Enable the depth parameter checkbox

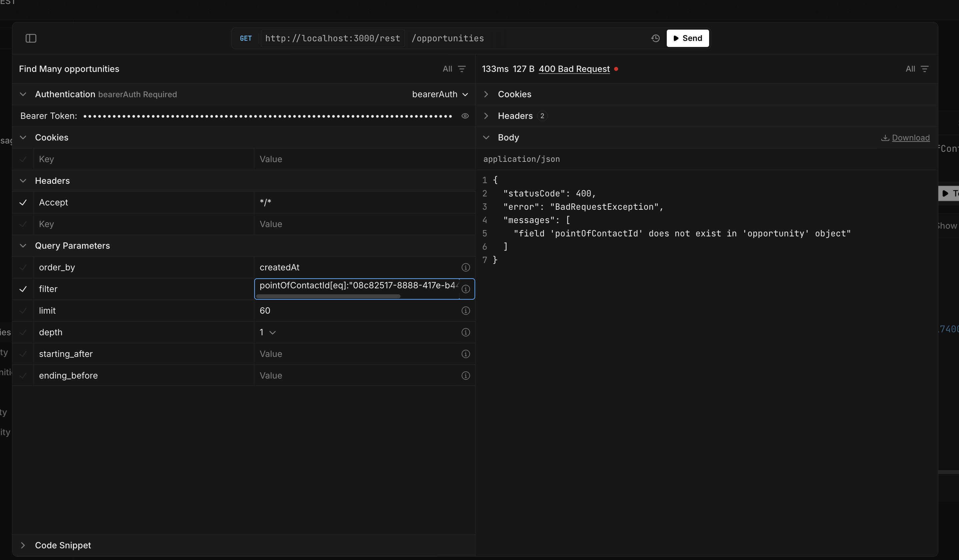23,333
